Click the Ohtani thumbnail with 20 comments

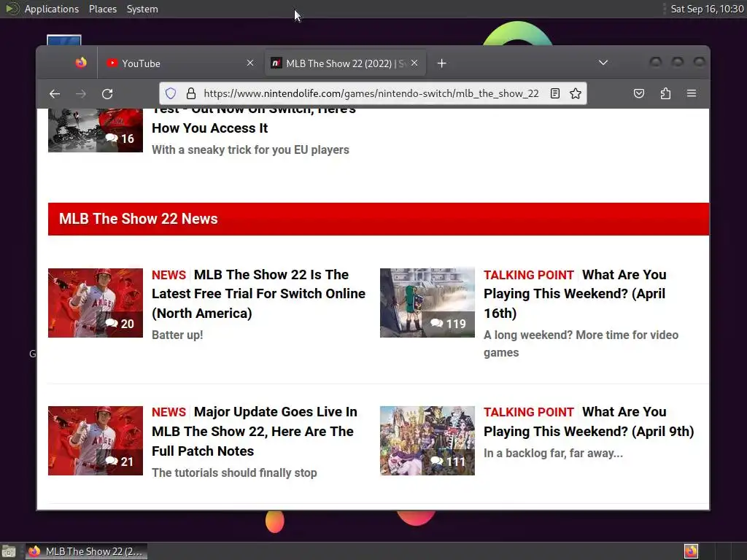tap(96, 303)
